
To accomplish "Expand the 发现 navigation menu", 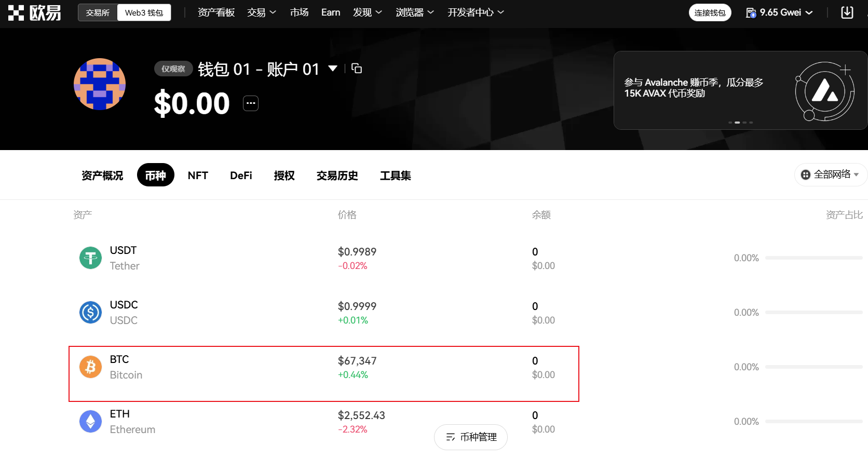I will click(x=367, y=12).
